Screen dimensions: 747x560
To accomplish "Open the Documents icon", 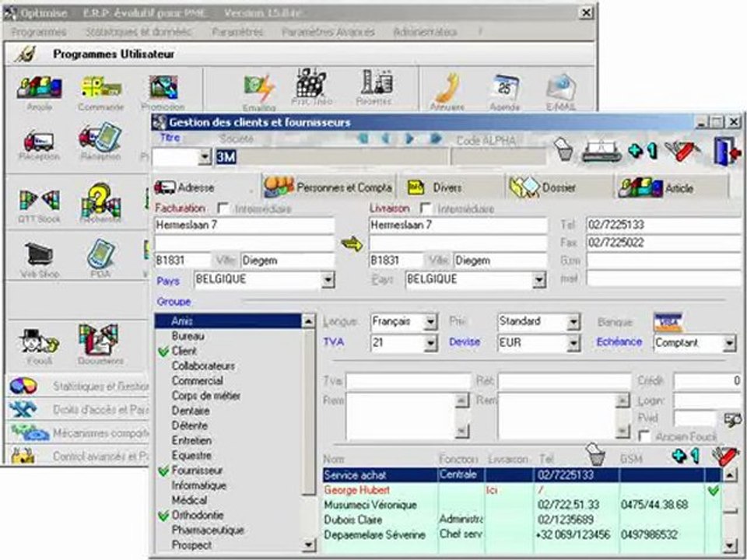I will tap(100, 340).
